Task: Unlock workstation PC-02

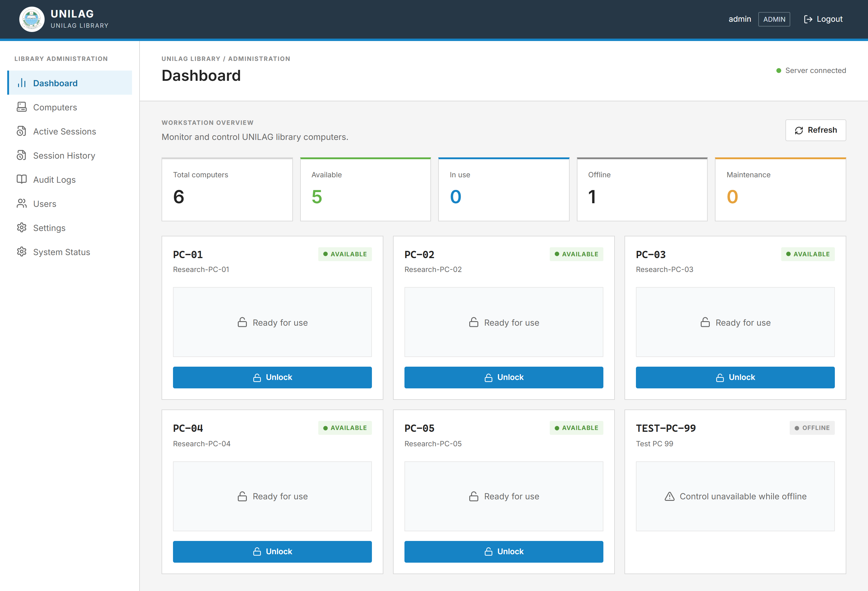Action: point(503,377)
